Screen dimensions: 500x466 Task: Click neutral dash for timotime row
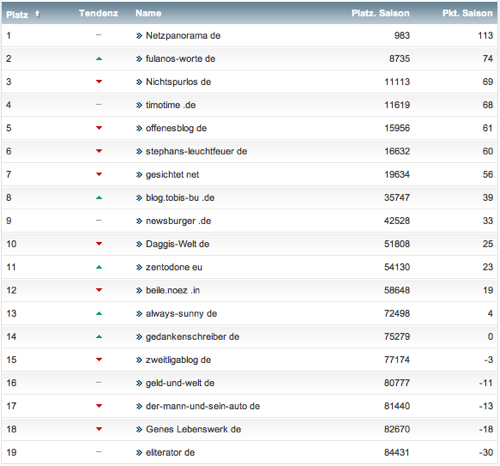point(98,105)
